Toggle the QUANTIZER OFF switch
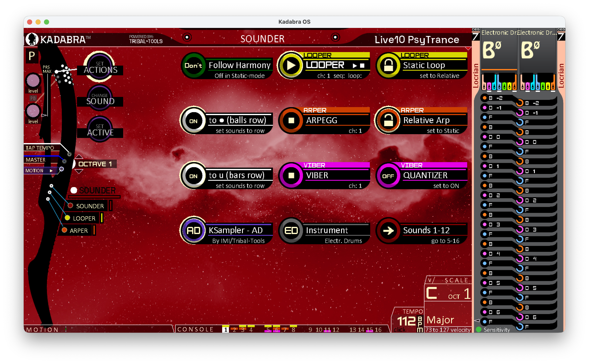 388,175
